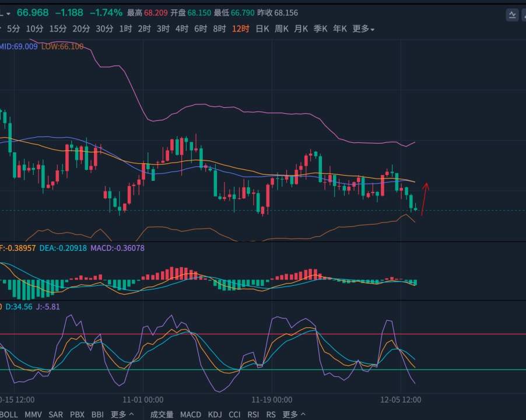Switch chart to 1时 timeframe
The image size is (526, 420).
[125, 29]
